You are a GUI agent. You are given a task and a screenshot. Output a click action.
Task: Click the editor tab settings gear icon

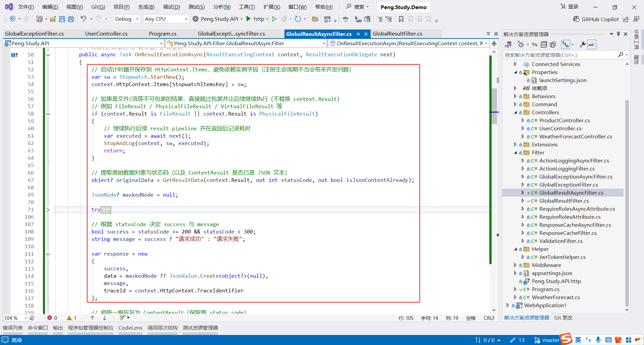[x=496, y=34]
